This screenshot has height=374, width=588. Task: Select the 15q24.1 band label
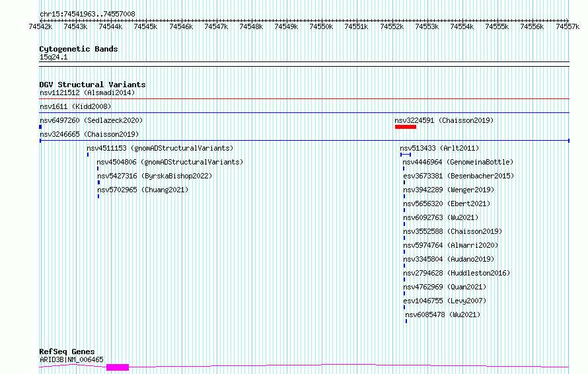[54, 57]
